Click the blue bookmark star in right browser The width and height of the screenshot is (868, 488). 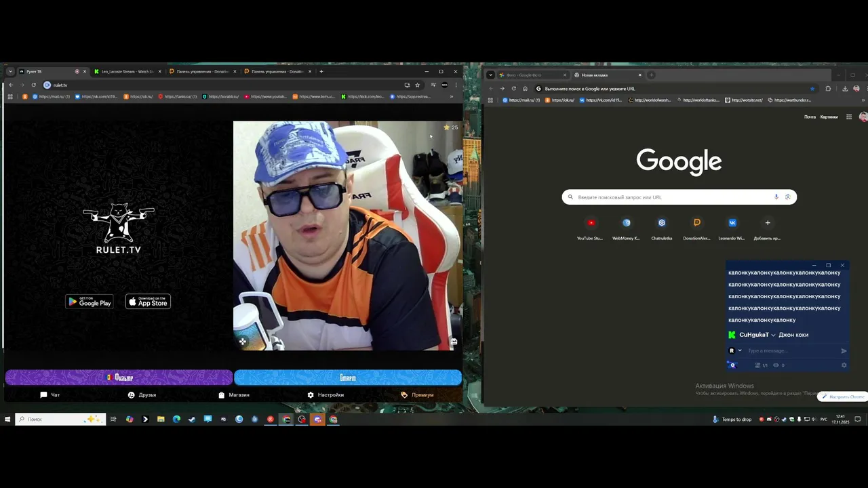[812, 89]
